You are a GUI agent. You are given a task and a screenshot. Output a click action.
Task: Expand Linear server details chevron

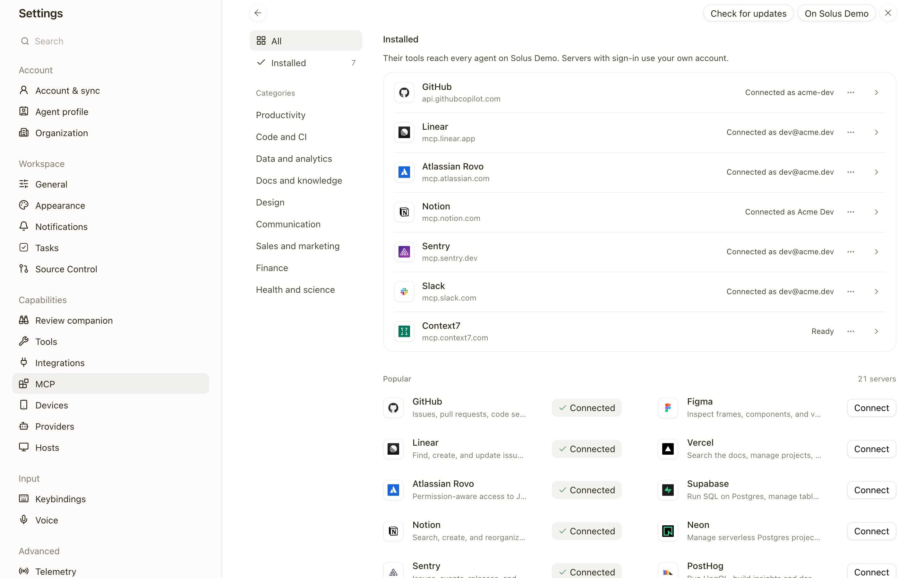[876, 132]
